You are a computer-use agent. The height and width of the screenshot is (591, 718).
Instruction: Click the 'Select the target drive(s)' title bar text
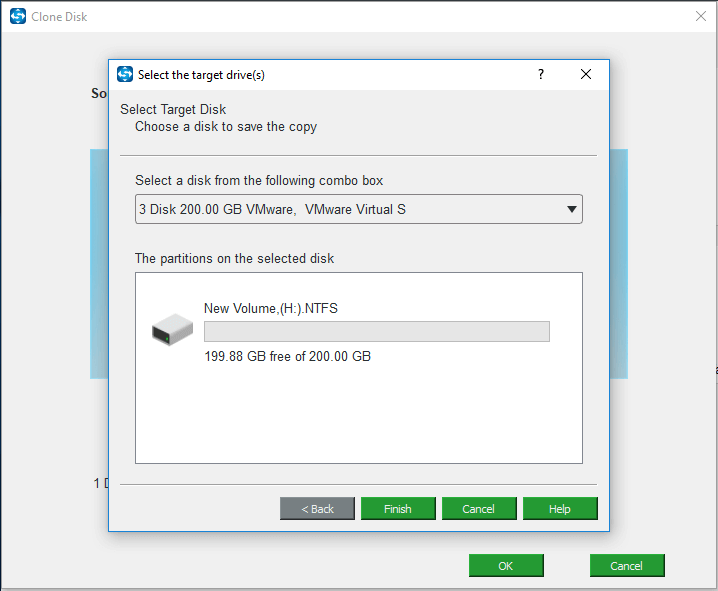click(x=201, y=75)
